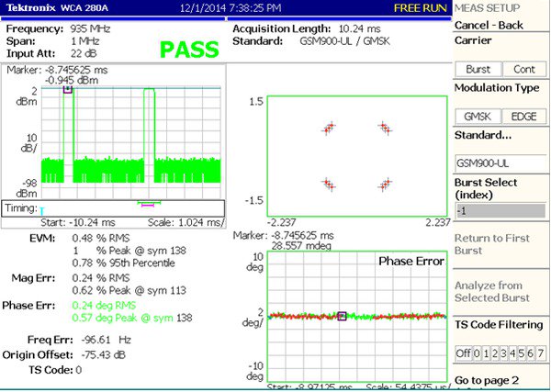This screenshot has height=392, width=551.
Task: Click the Burst Select index field
Action: coord(501,210)
